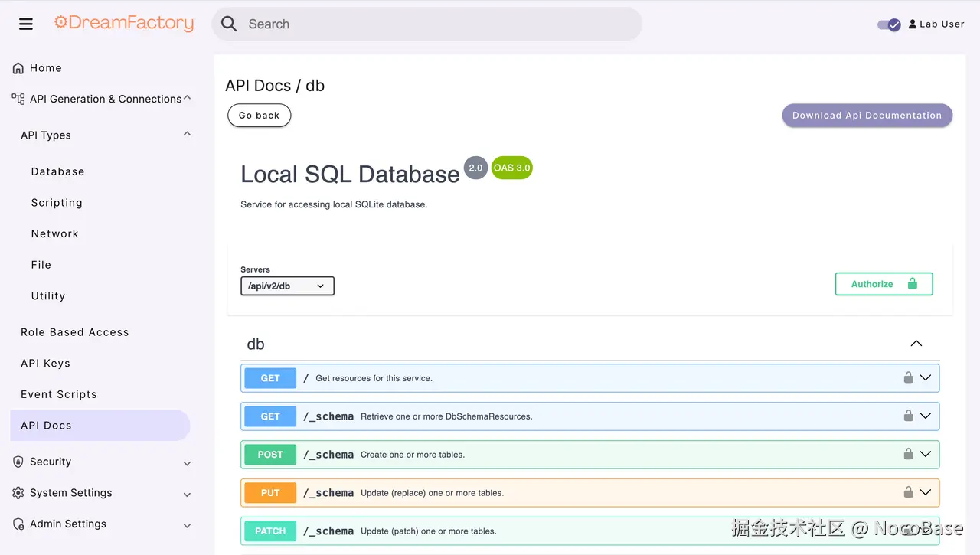Click lock icon on POST /_schema row
The image size is (980, 555).
point(908,454)
